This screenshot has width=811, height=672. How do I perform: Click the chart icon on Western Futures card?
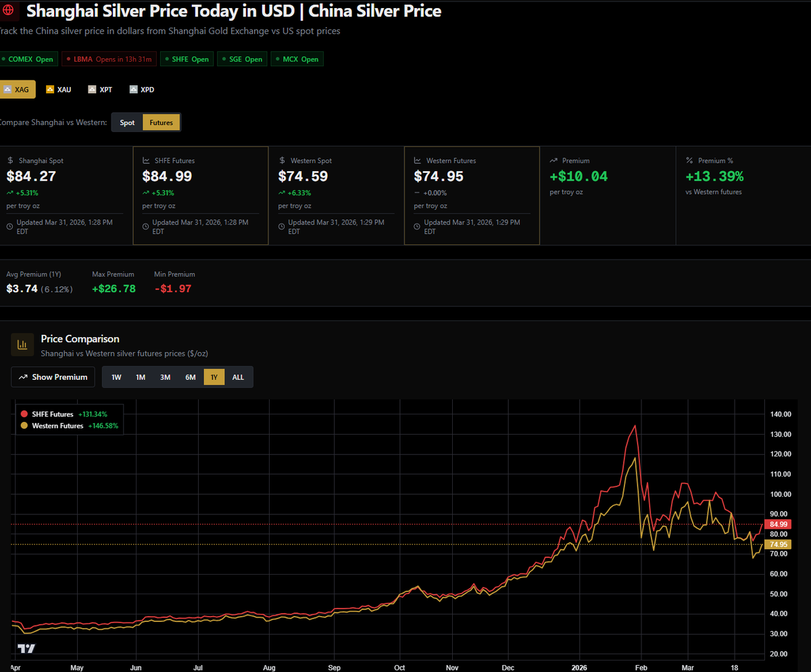coord(417,160)
